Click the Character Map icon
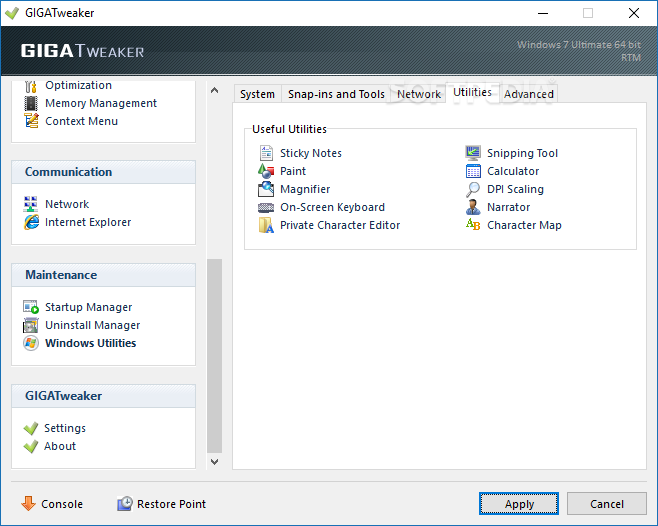Screen dimensions: 658x526 click(473, 225)
